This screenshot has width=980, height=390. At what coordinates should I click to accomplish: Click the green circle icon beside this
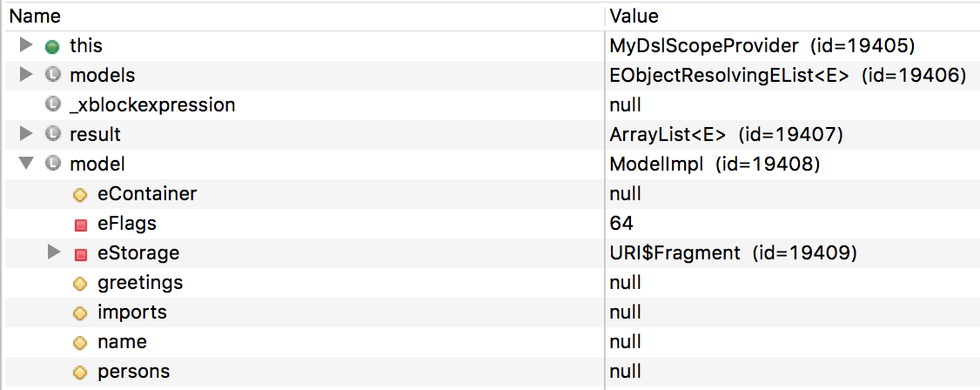point(52,47)
